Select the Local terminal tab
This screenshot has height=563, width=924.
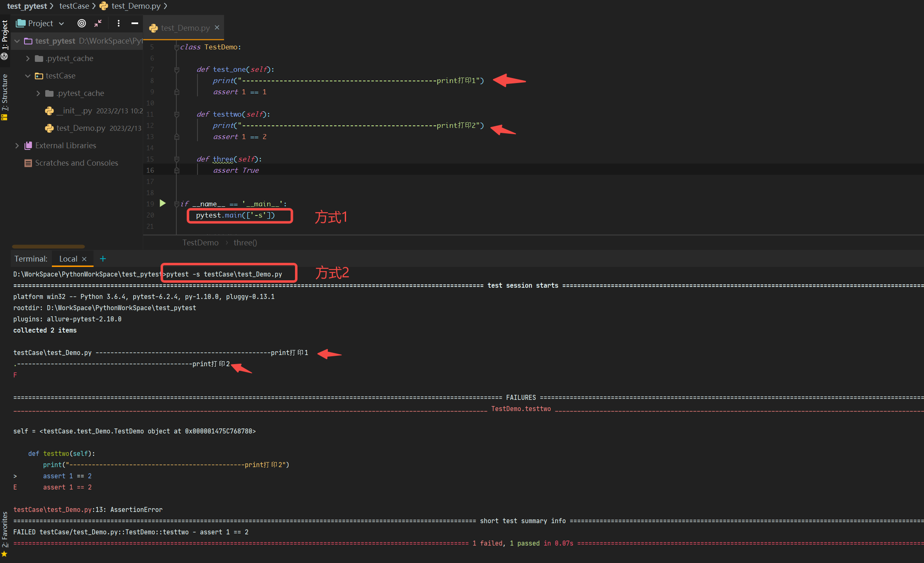coord(68,259)
